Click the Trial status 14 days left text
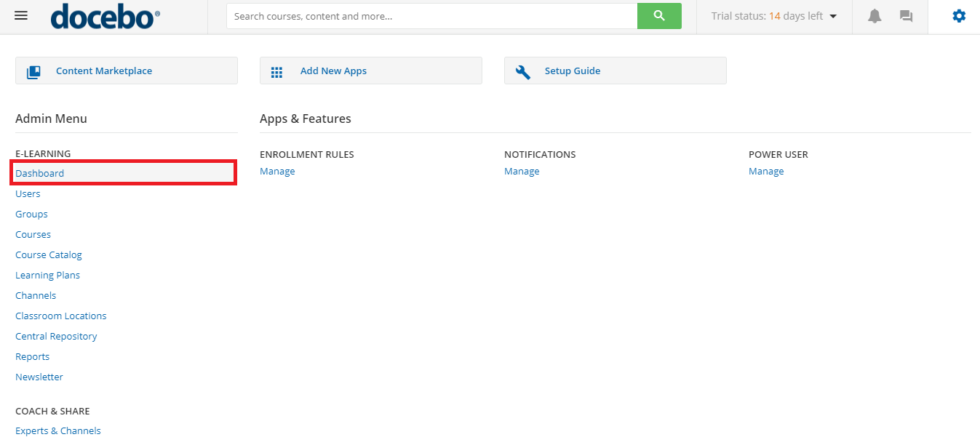The image size is (980, 437). [x=767, y=16]
